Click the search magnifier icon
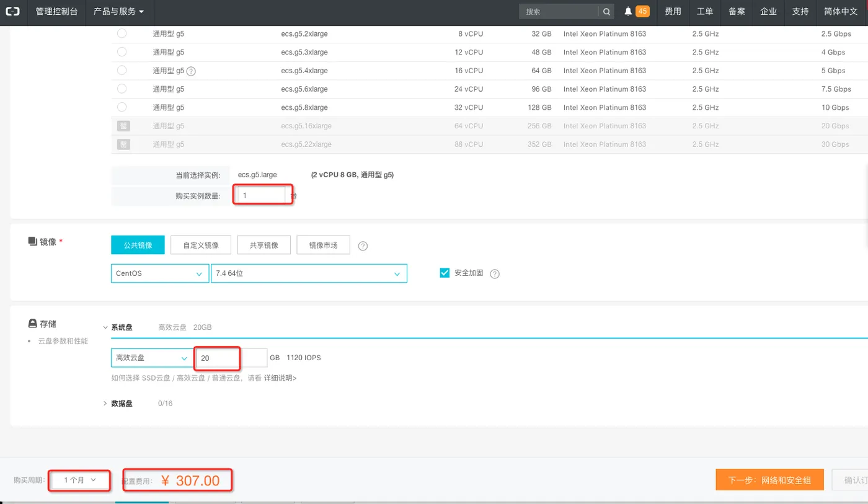868x504 pixels. pos(606,12)
